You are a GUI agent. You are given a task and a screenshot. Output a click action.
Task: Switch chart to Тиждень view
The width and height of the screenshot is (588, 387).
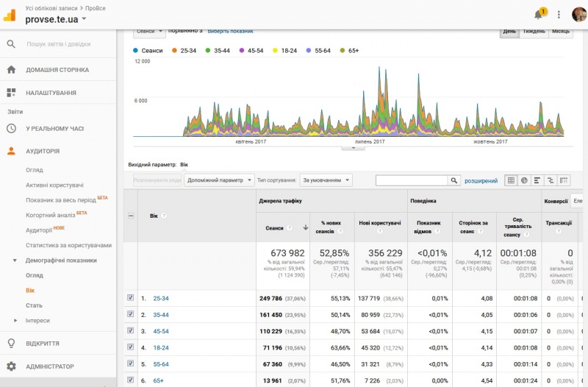(534, 32)
